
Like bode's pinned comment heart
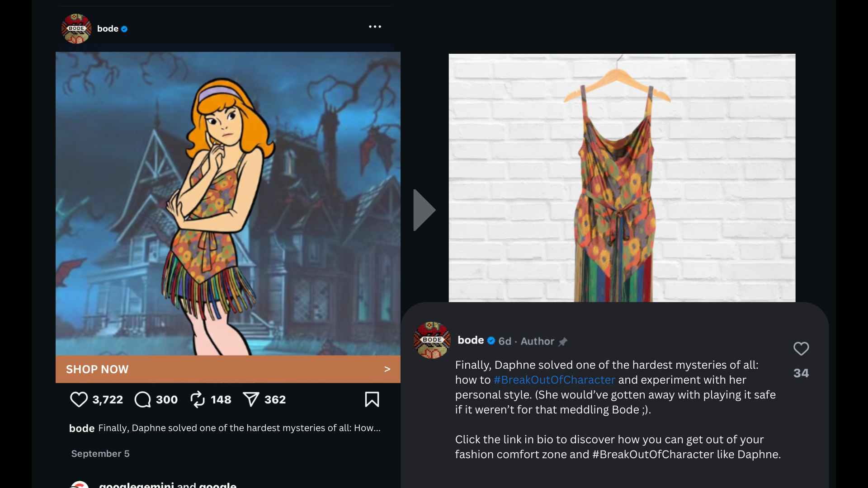801,349
